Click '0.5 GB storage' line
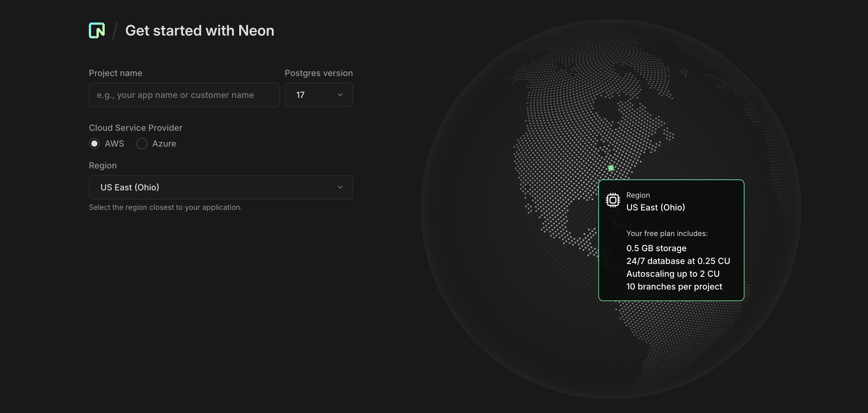Image resolution: width=868 pixels, height=413 pixels. pyautogui.click(x=656, y=248)
